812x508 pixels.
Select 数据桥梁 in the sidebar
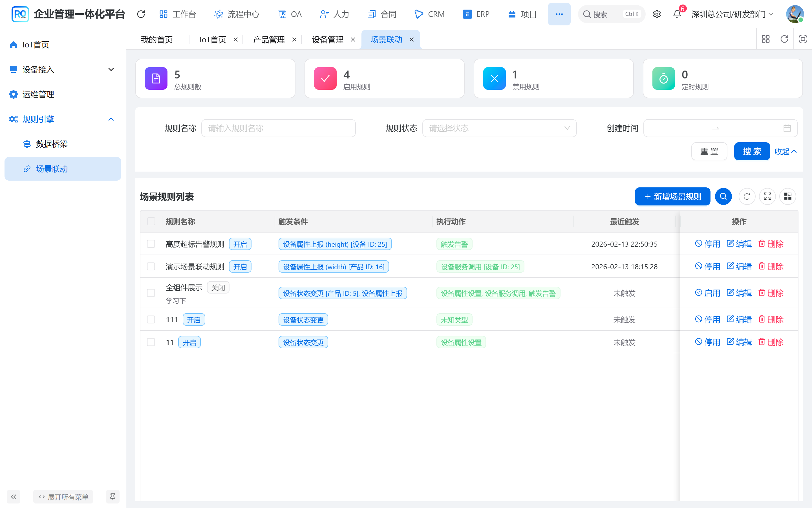[63, 144]
